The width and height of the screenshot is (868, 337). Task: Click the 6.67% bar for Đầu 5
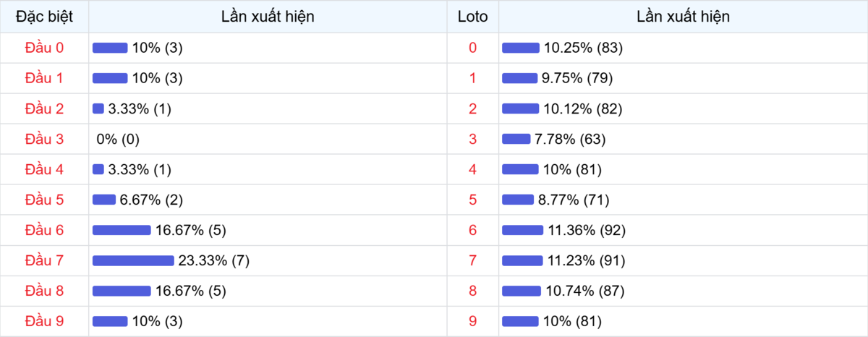click(104, 200)
